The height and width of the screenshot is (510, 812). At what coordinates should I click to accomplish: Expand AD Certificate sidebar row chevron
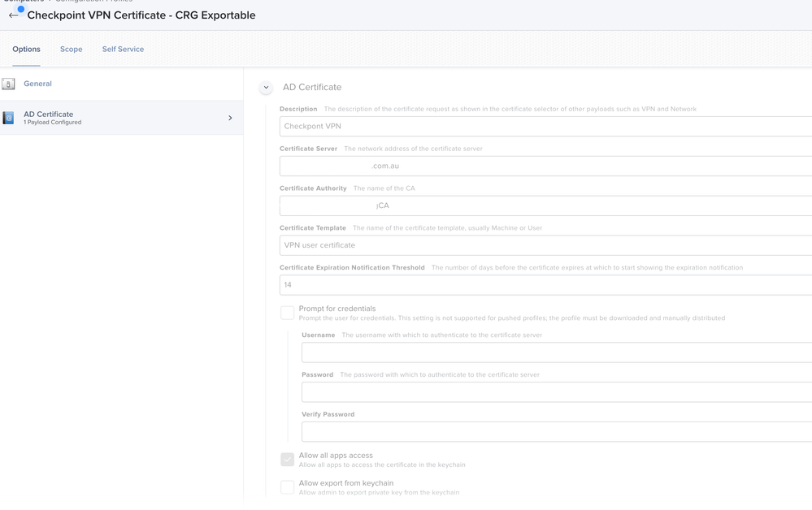click(231, 118)
